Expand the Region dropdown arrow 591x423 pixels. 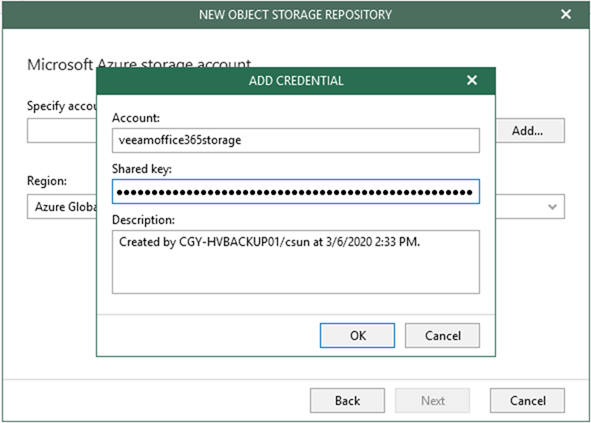[552, 207]
